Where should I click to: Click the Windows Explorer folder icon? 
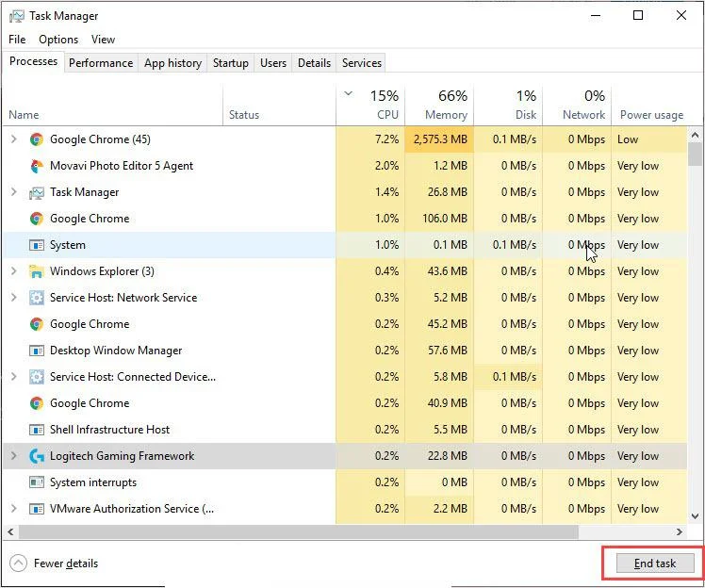37,271
